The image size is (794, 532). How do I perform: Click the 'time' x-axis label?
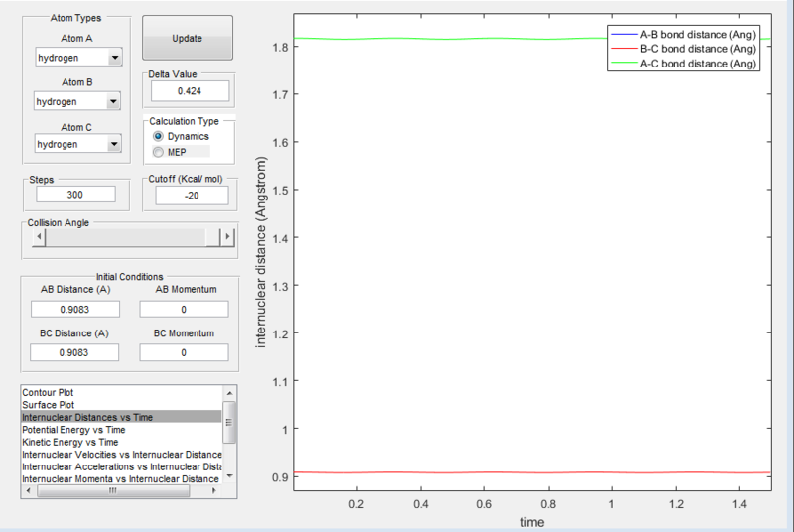tap(532, 522)
